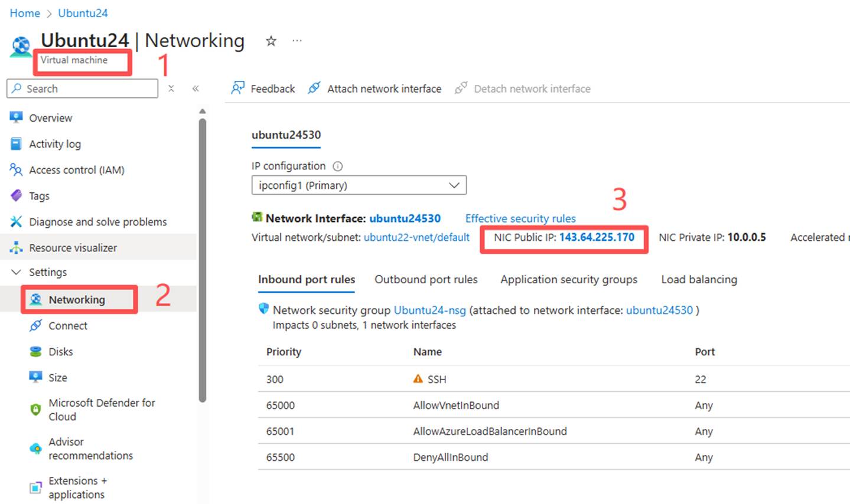Click the public IP 143.64.225.170 link

pos(597,237)
